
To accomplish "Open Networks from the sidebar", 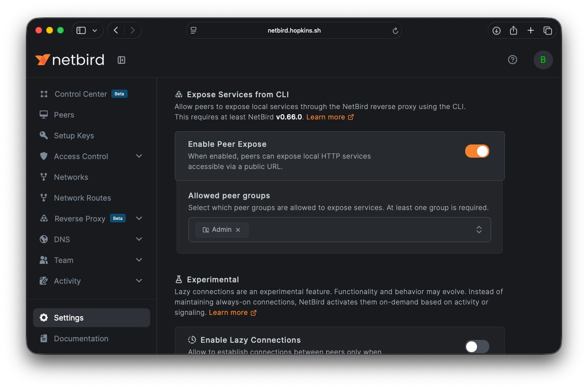I will pyautogui.click(x=70, y=177).
